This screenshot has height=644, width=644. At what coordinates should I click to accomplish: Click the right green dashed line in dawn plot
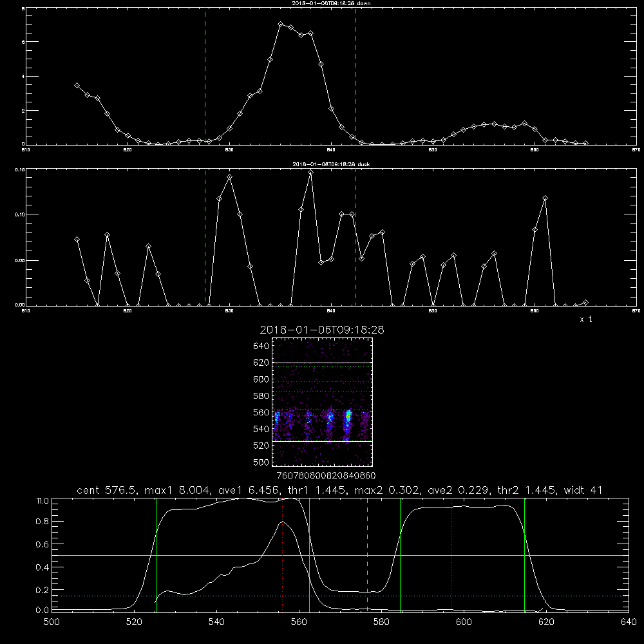[355, 76]
